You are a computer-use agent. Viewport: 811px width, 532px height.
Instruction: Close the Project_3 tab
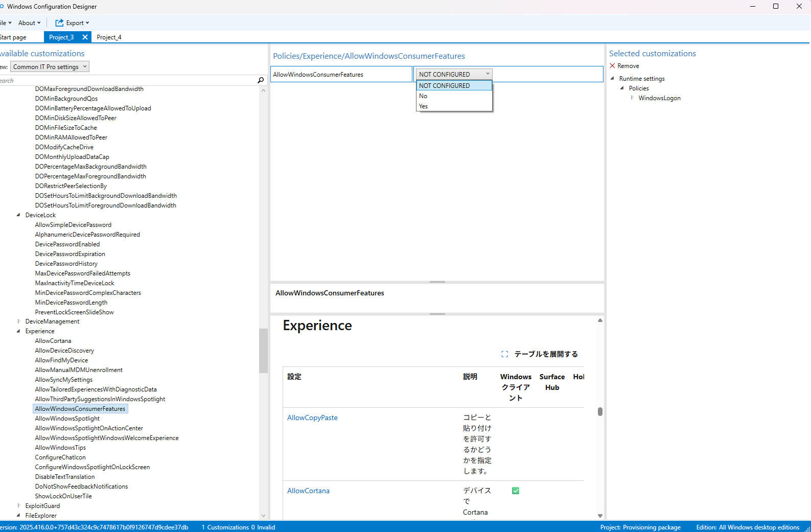point(85,37)
